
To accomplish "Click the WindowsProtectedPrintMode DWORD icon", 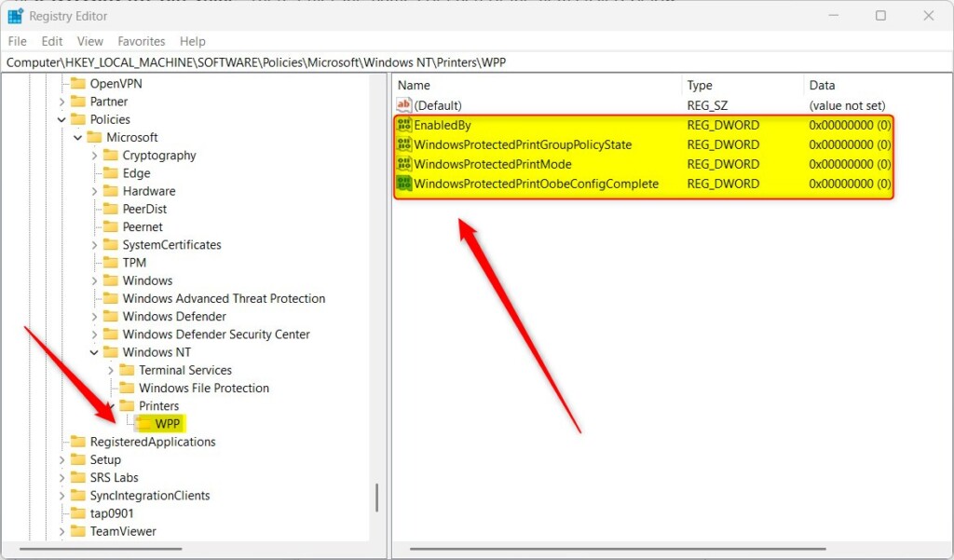I will [x=405, y=164].
